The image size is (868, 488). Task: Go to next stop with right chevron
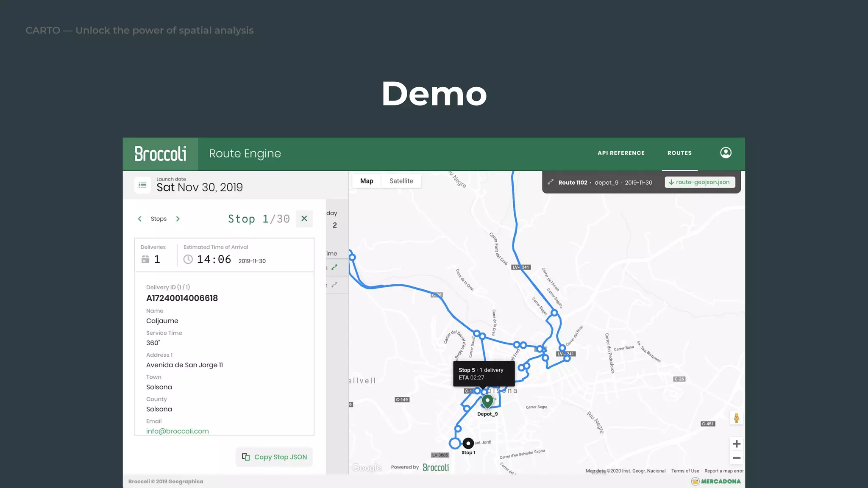coord(178,219)
